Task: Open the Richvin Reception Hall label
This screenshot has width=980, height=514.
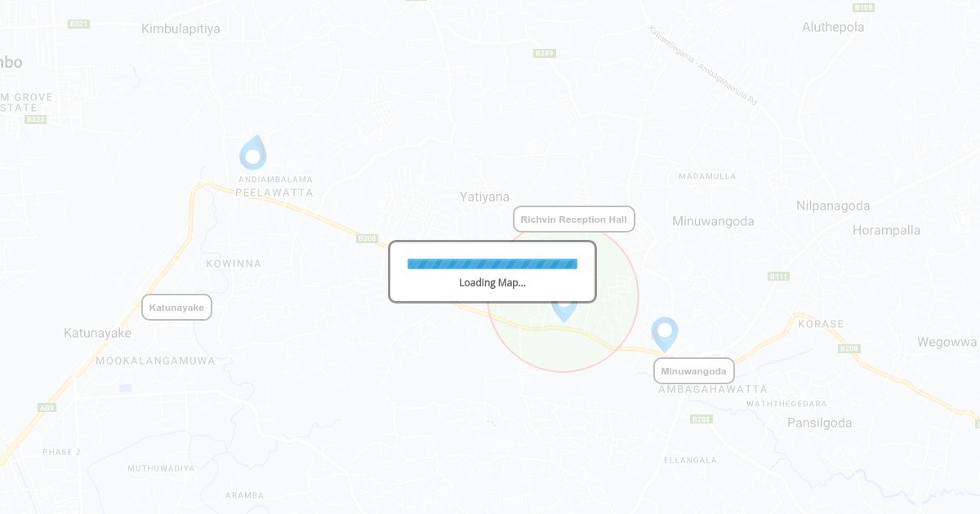Action: coord(574,219)
